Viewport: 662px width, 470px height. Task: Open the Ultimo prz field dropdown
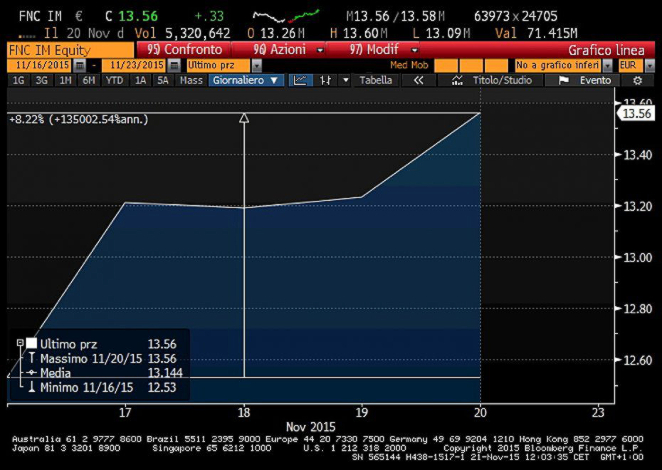(256, 65)
